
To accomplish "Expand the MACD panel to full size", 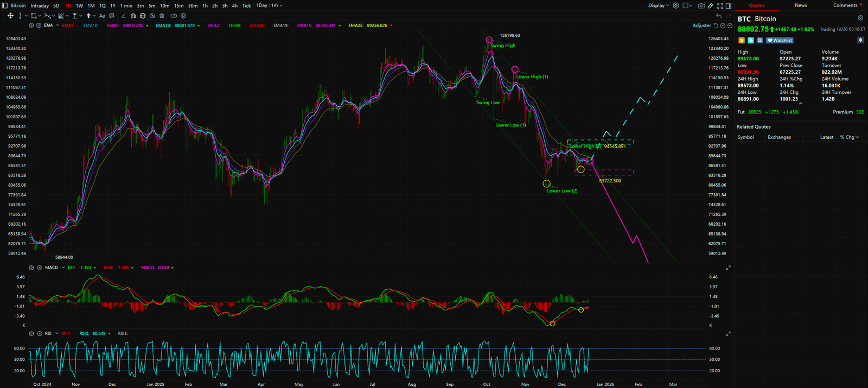I will pyautogui.click(x=728, y=268).
